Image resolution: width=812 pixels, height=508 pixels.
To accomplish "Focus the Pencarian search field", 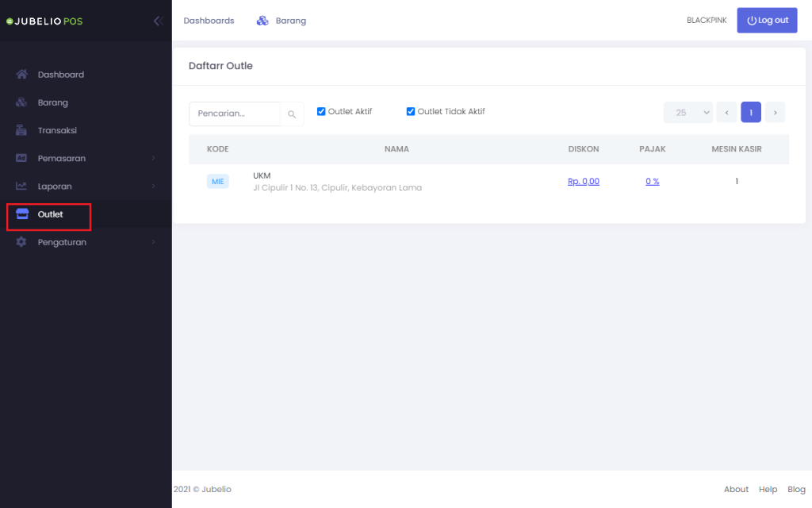I will pos(235,114).
